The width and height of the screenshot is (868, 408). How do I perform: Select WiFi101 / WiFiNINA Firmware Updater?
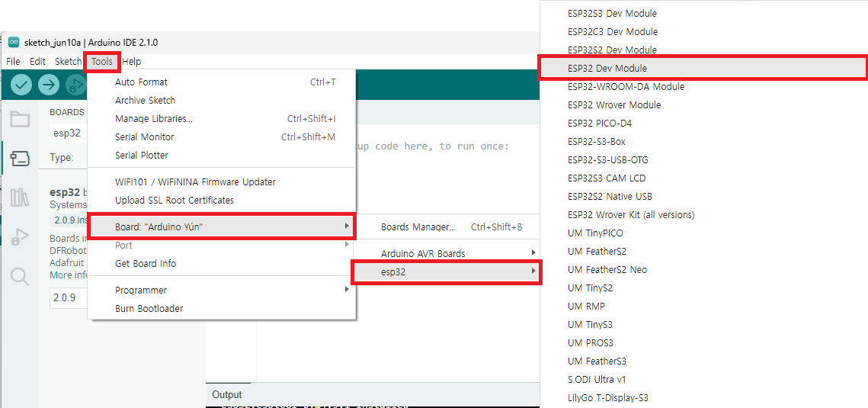coord(222,182)
